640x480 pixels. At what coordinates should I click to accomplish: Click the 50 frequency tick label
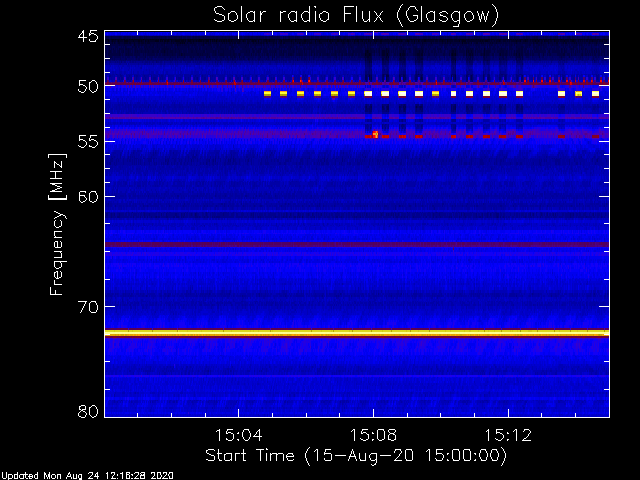88,87
